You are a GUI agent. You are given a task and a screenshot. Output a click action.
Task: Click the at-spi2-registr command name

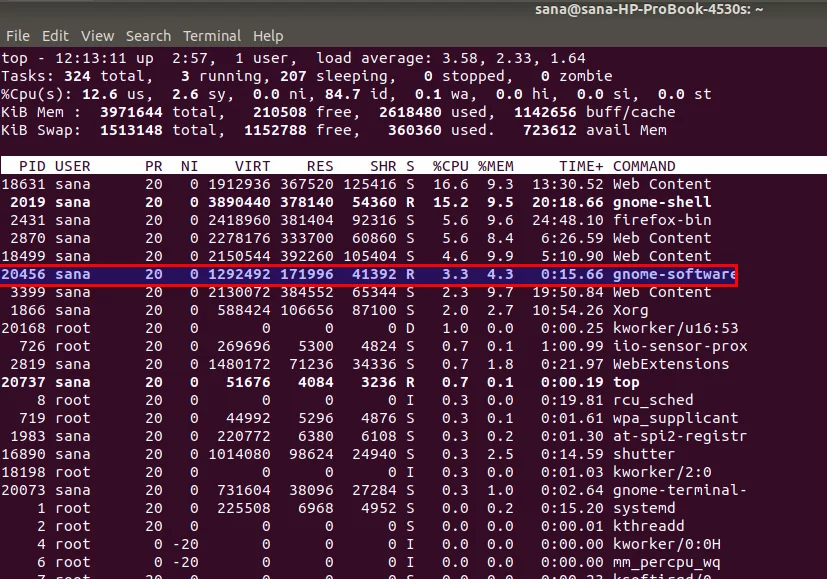[x=680, y=436]
